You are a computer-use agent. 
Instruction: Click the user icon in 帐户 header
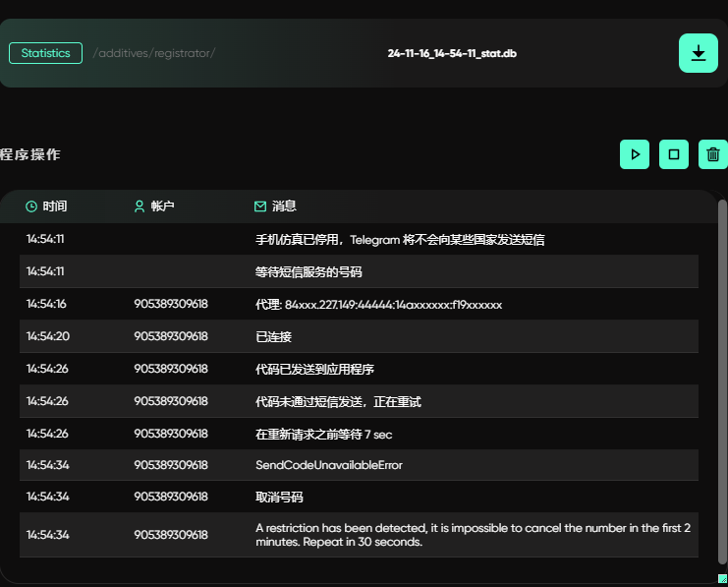click(139, 206)
